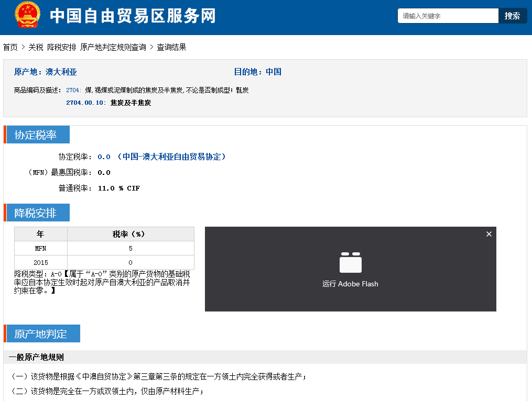
Task: Click the 运行 Adobe Flash label
Action: click(x=350, y=284)
